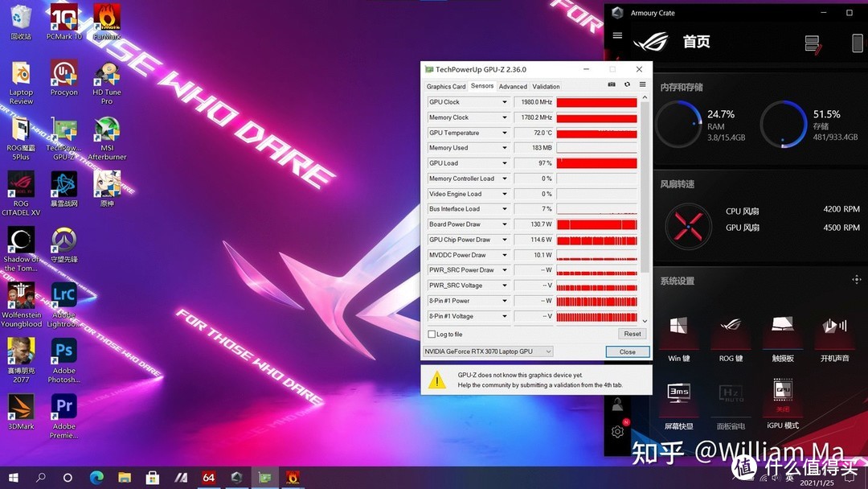
Task: Open the Procyon desktop shortcut
Action: click(64, 78)
